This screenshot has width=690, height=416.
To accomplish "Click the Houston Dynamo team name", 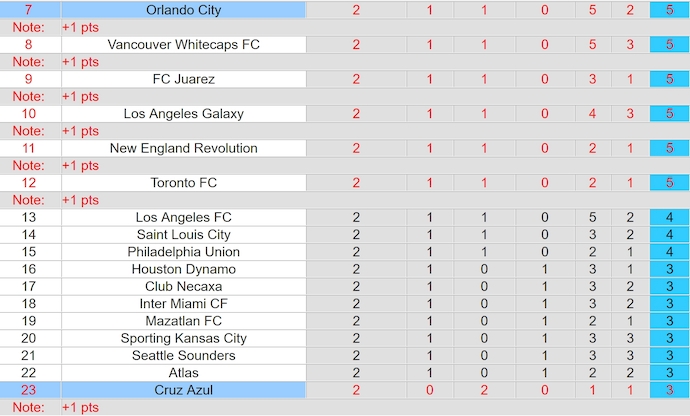I will click(x=184, y=269).
